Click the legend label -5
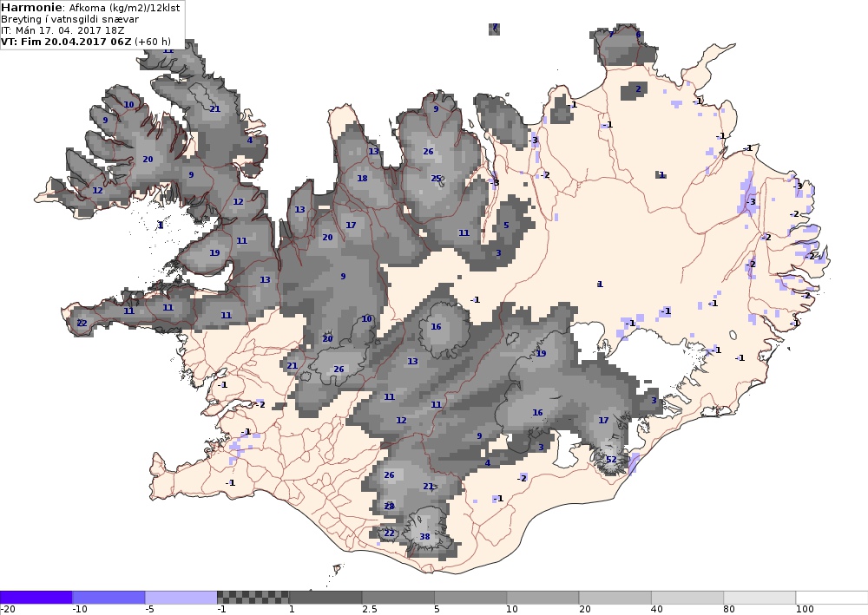This screenshot has width=868, height=615. point(149,610)
